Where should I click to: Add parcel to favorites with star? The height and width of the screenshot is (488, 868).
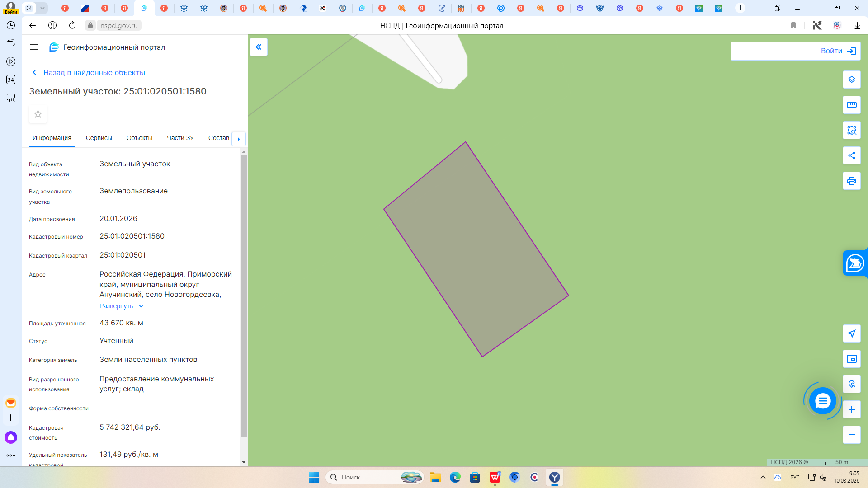point(38,114)
